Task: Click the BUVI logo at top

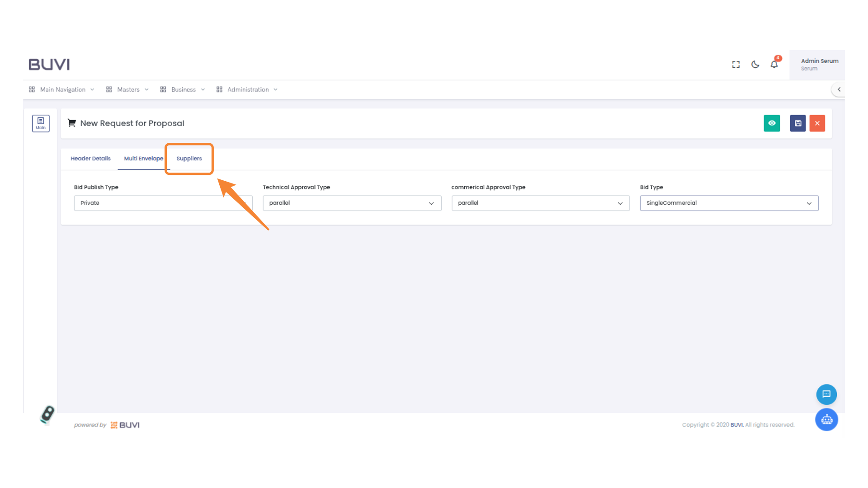Action: tap(49, 64)
